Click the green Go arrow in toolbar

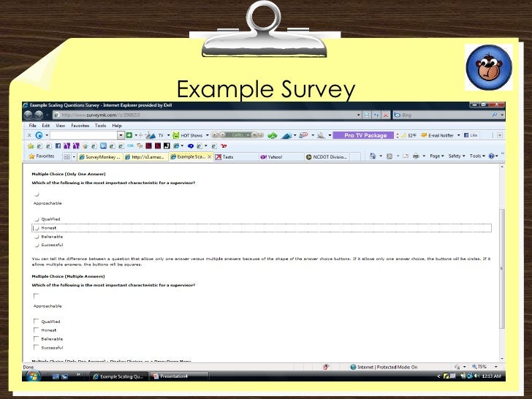point(129,135)
